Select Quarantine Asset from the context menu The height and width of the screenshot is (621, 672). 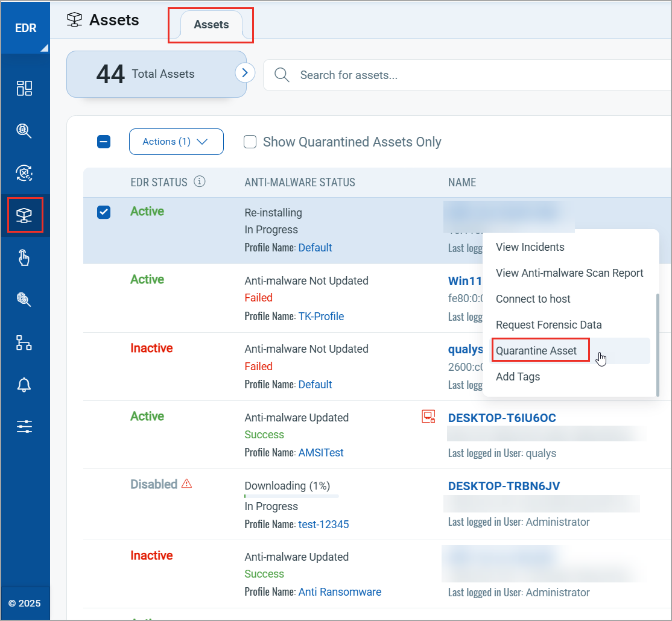pos(540,350)
